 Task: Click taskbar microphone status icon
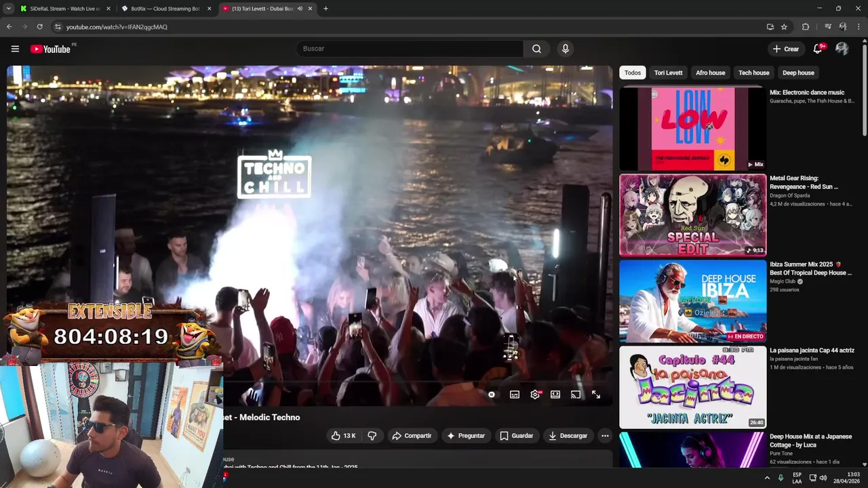(x=781, y=478)
